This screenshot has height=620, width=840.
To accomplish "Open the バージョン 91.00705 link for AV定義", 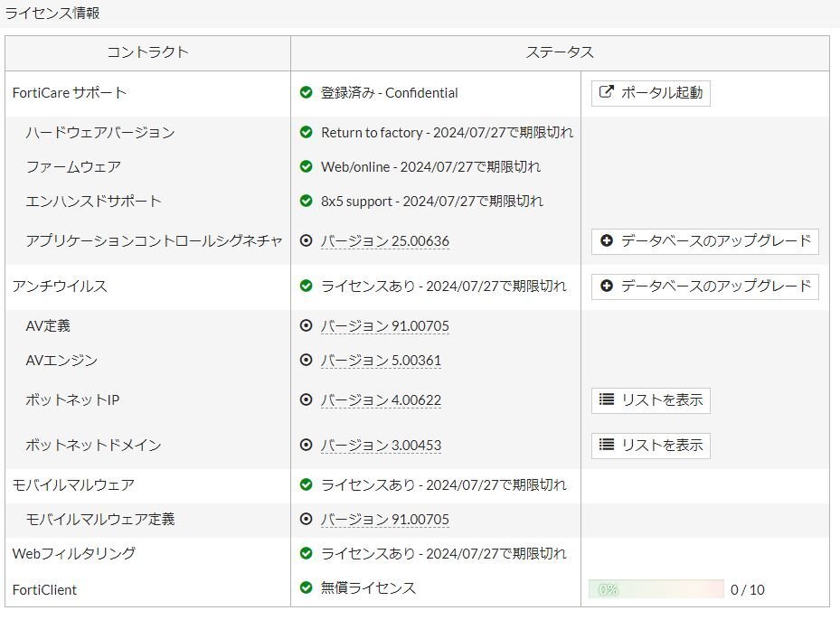I will click(x=384, y=326).
